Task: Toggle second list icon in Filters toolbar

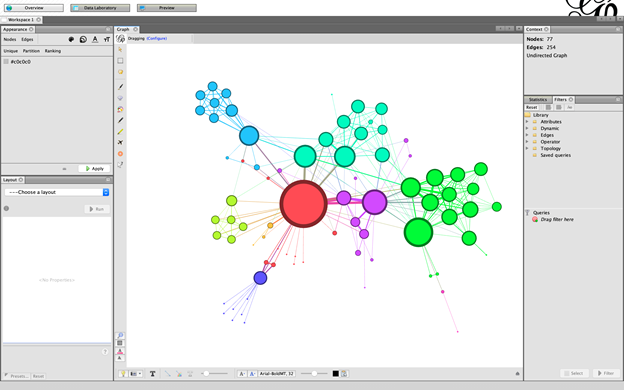Action: click(x=559, y=107)
